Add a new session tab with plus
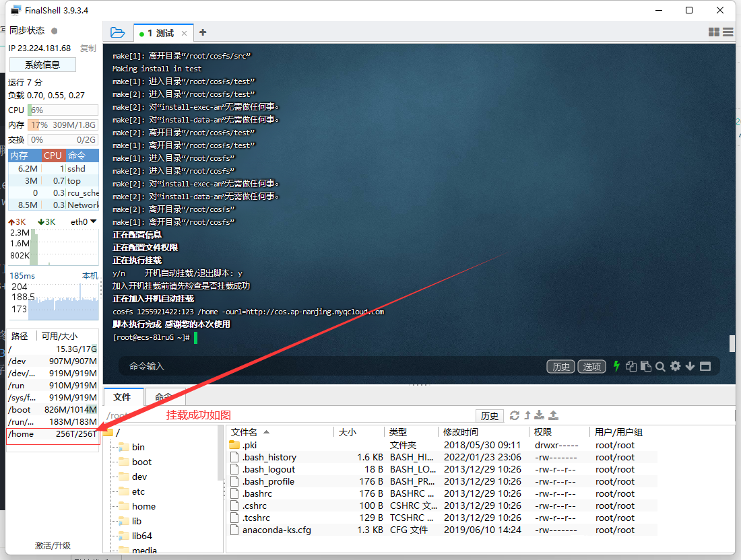The height and width of the screenshot is (560, 741). (203, 32)
